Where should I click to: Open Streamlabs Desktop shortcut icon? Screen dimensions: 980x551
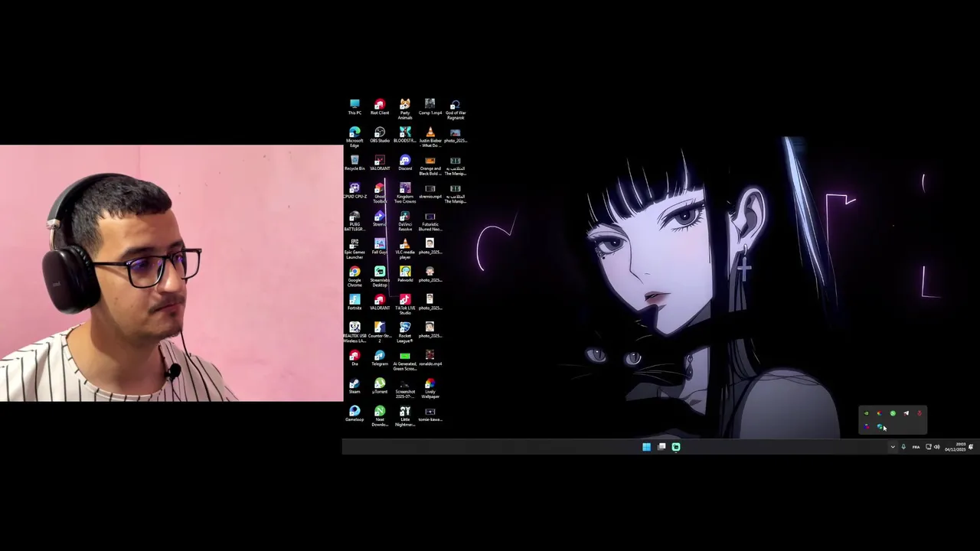(x=380, y=277)
